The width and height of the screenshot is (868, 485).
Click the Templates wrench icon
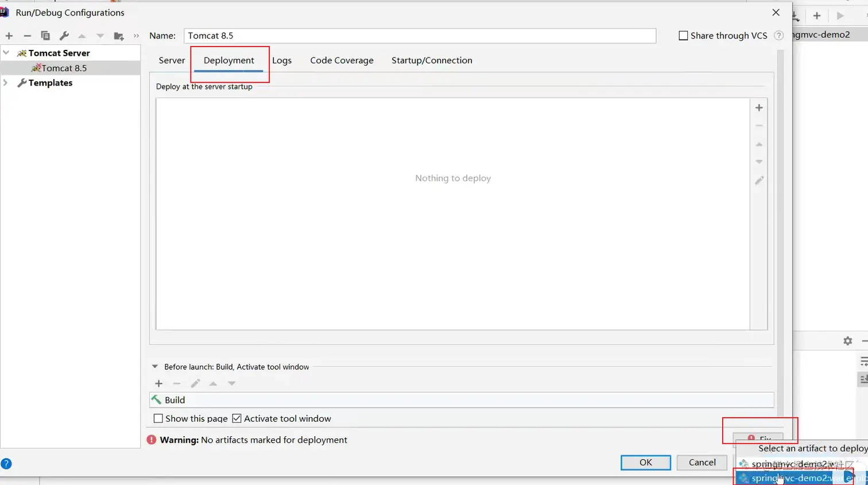pos(22,83)
